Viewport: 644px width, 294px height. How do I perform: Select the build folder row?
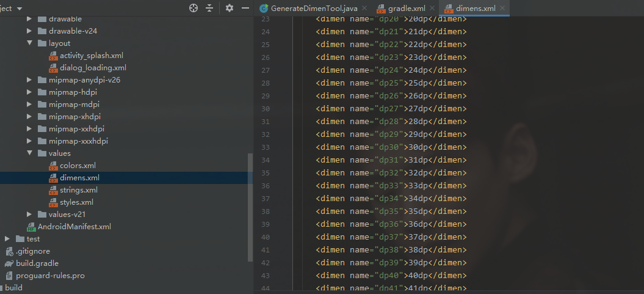coord(126,288)
